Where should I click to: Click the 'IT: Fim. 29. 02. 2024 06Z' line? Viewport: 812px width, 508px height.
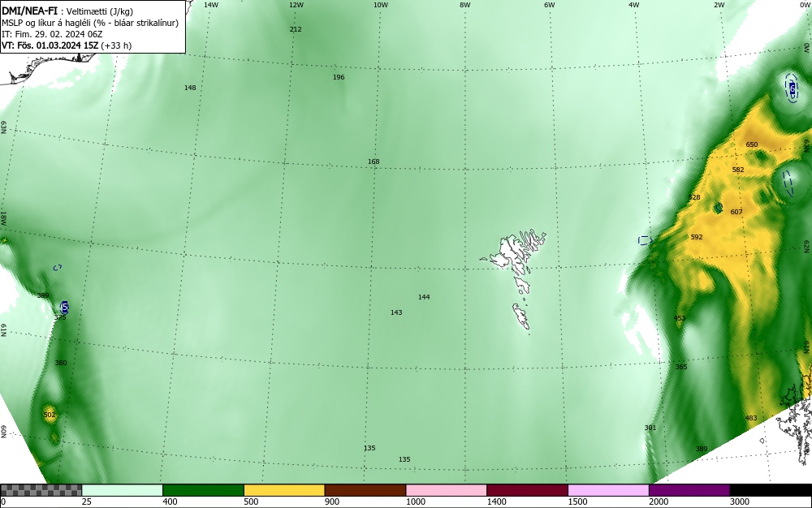tap(52, 34)
